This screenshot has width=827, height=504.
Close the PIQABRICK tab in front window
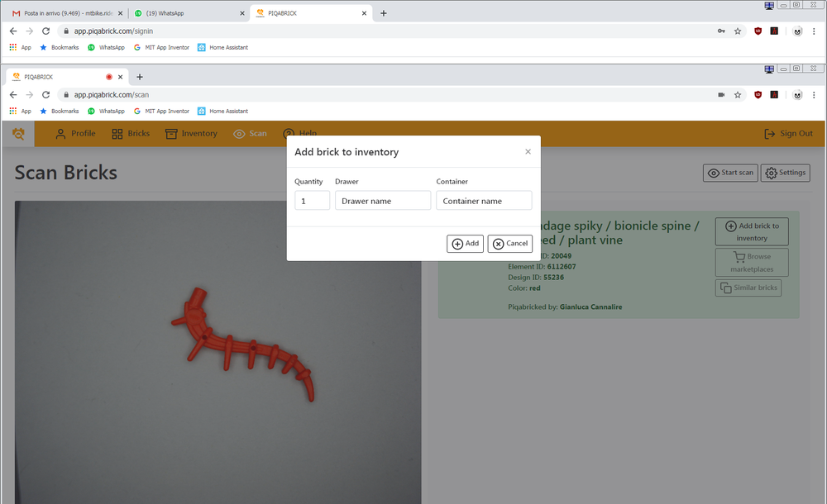tap(120, 77)
